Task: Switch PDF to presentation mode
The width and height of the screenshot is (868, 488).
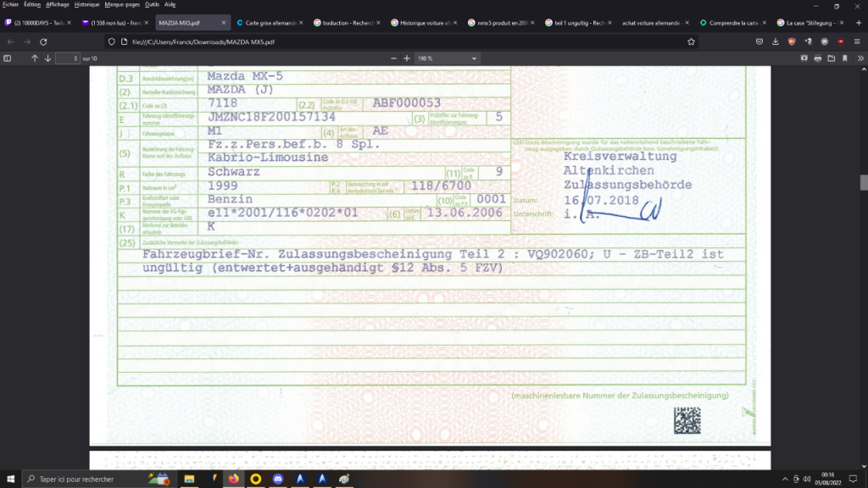Action: (x=804, y=58)
